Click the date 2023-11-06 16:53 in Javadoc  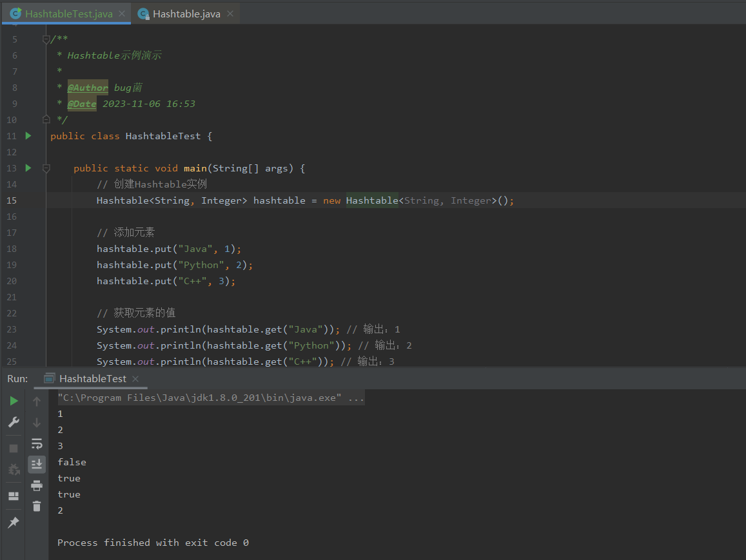pos(149,104)
